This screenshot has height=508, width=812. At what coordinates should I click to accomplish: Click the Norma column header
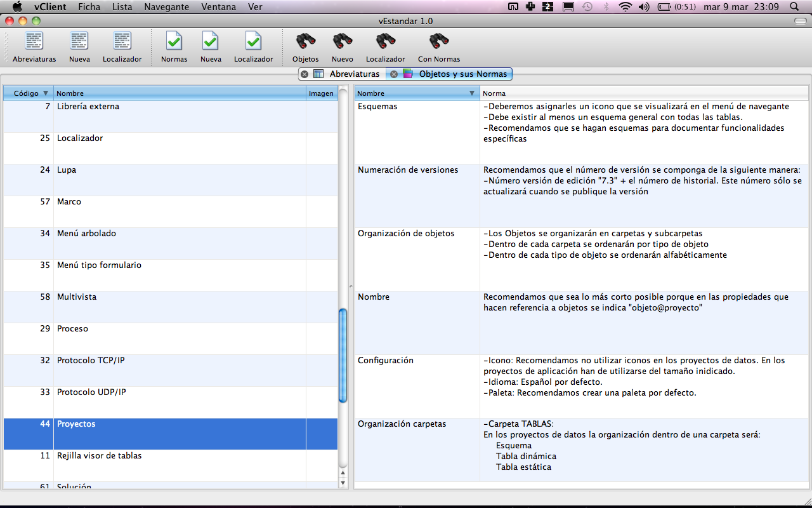[x=644, y=93]
